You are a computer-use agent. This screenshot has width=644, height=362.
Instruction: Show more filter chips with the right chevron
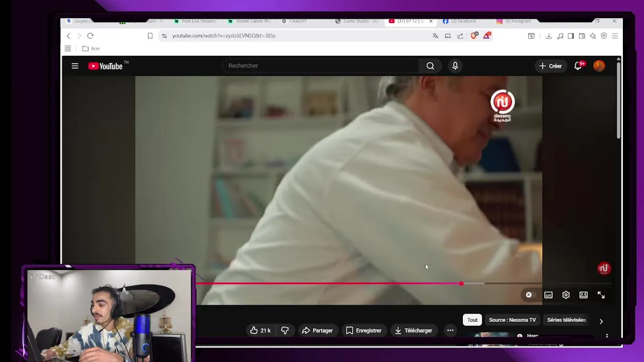(x=601, y=321)
